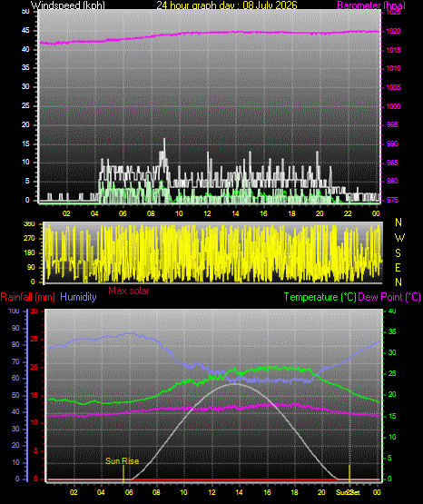Select the red 'Rainfall (mm)' legend label
Screen dimensions: 423x504
[27, 297]
